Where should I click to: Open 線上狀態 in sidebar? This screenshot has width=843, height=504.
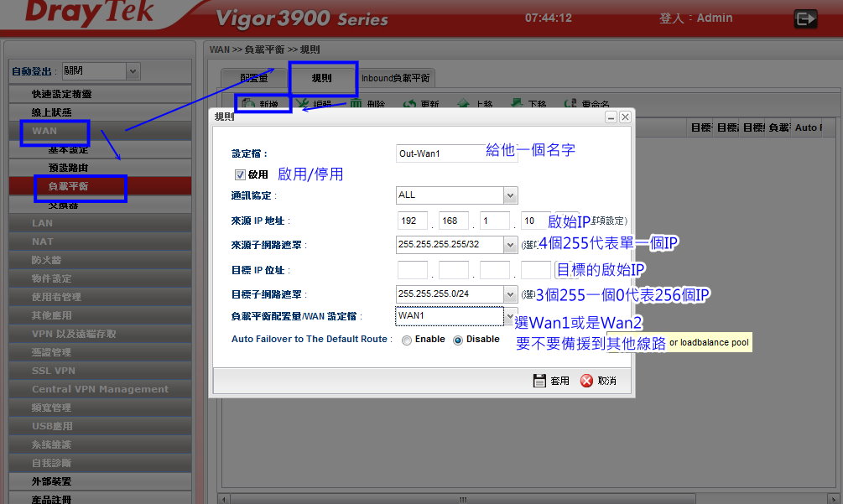tap(100, 112)
